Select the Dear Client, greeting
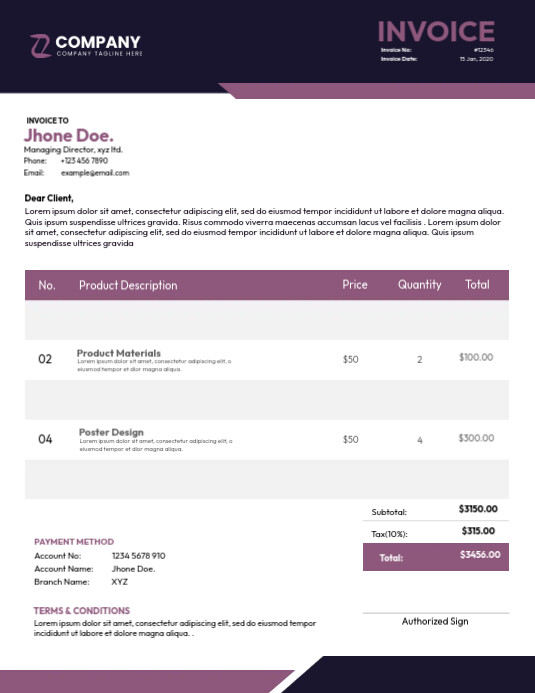The width and height of the screenshot is (535, 693). point(49,198)
